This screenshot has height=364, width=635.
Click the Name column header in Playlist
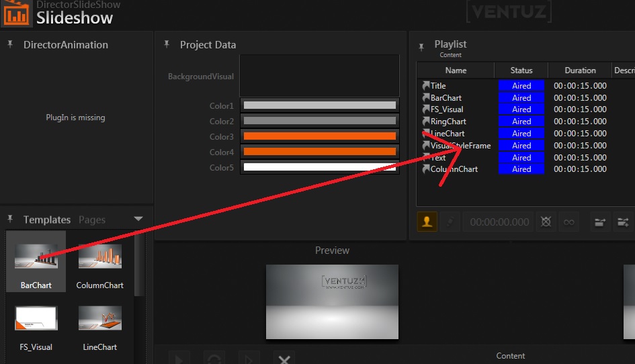[x=456, y=71]
